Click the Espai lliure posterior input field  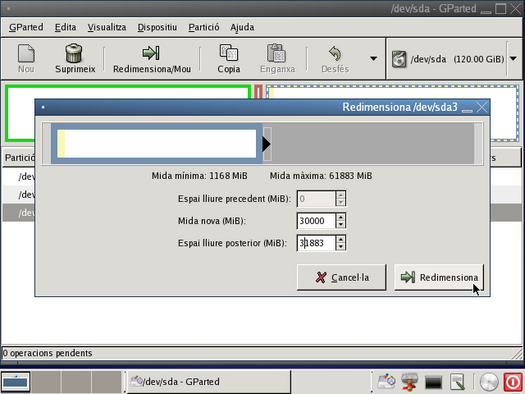click(316, 243)
